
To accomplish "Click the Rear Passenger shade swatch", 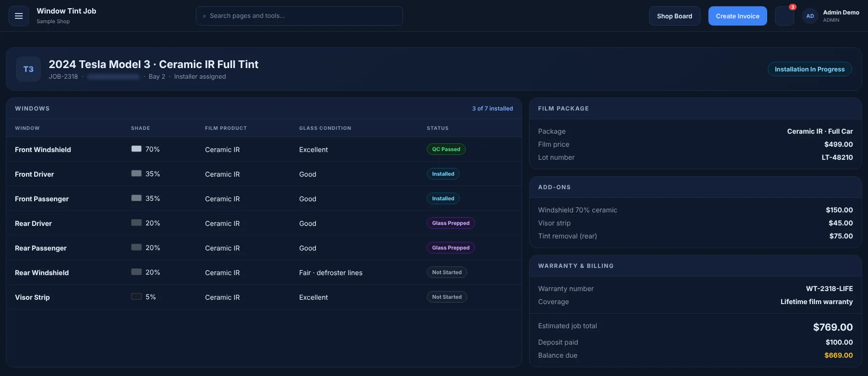I will point(136,247).
